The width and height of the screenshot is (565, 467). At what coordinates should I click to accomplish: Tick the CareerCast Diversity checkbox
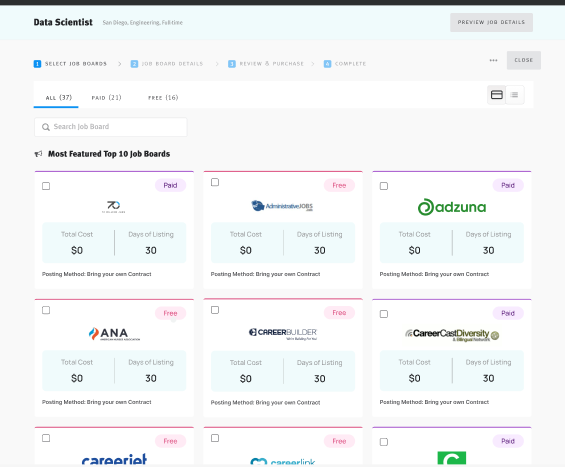tap(384, 314)
